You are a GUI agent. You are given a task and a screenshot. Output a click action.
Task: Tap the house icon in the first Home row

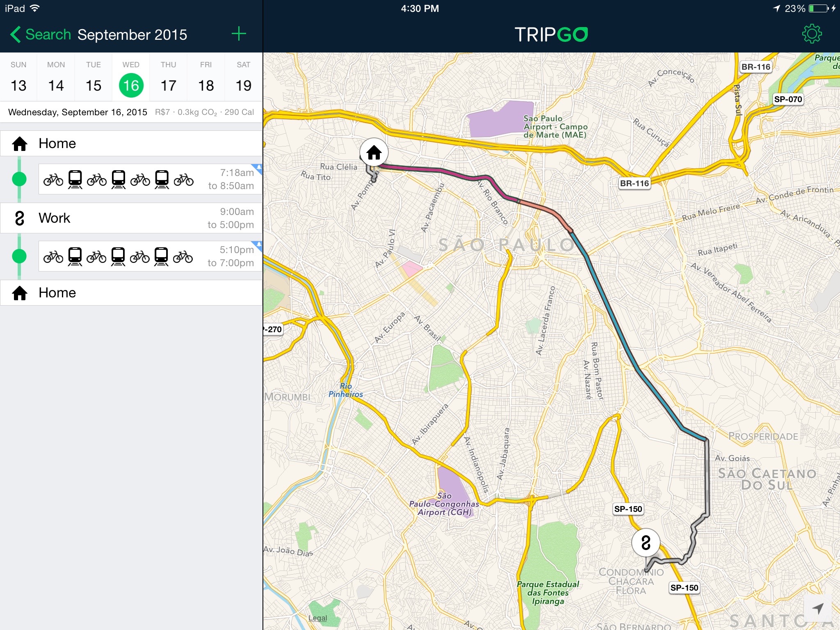(x=20, y=144)
